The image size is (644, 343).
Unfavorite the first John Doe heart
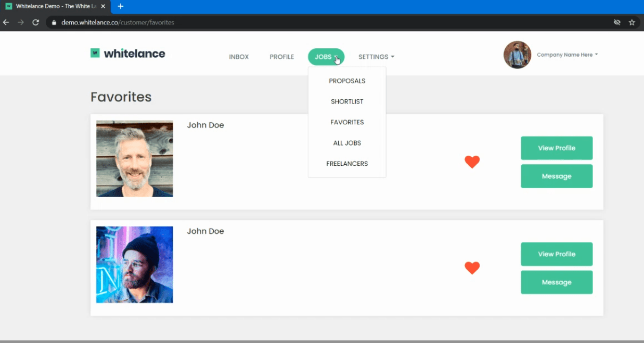pyautogui.click(x=472, y=162)
